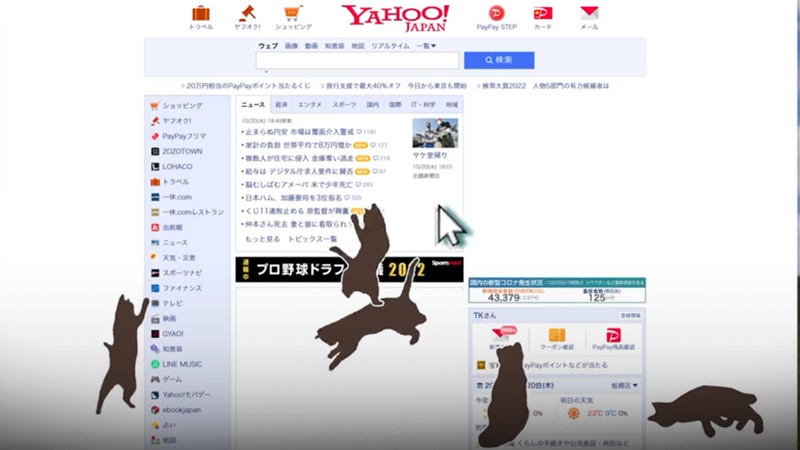Click the new mail 999+ envelope icon
Image resolution: width=800 pixels, height=450 pixels.
click(502, 334)
